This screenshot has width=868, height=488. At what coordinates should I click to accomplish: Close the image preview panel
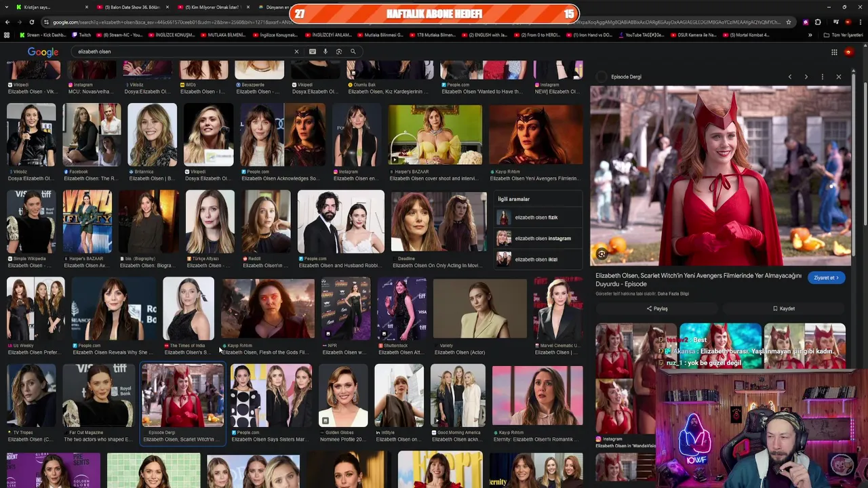click(x=838, y=77)
